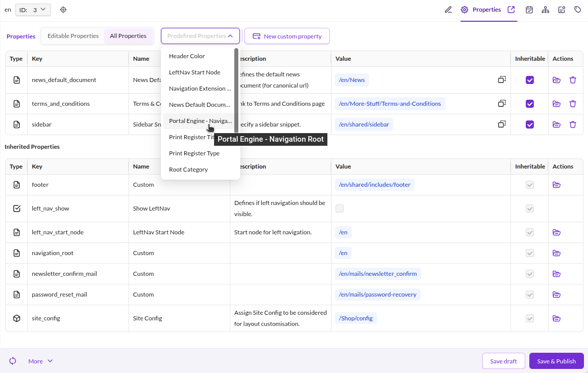Click the predefined properties list scrollbar

click(x=236, y=91)
